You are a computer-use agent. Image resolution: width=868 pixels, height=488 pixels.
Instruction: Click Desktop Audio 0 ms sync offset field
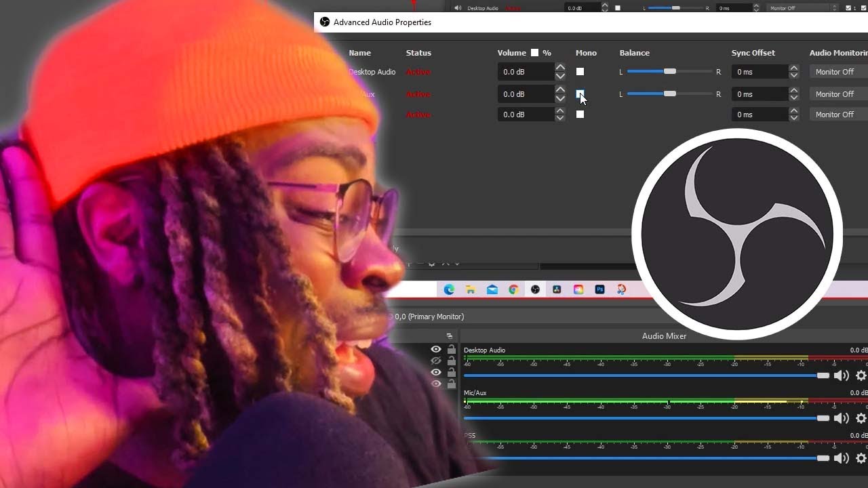pyautogui.click(x=759, y=72)
